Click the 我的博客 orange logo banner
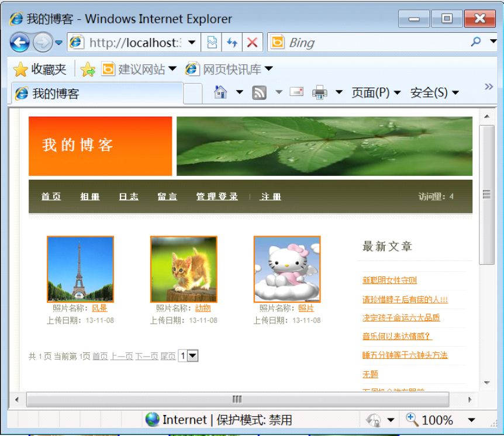This screenshot has height=436, width=504. tap(101, 146)
